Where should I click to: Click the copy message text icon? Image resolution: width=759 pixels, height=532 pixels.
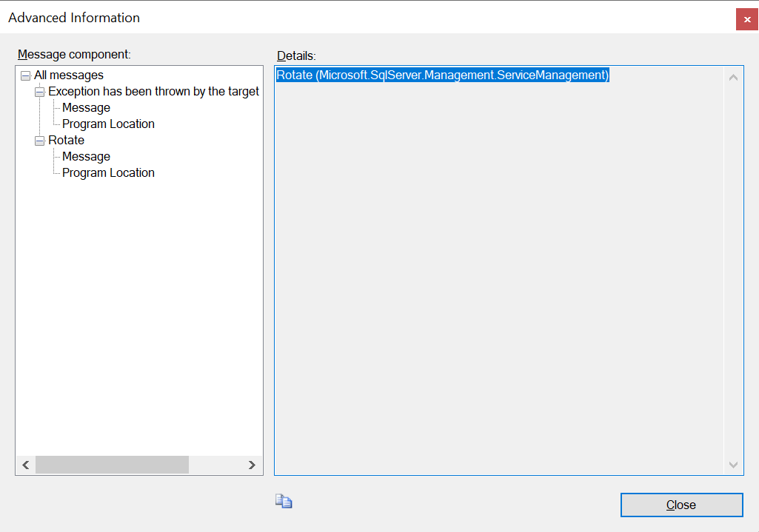pos(284,501)
